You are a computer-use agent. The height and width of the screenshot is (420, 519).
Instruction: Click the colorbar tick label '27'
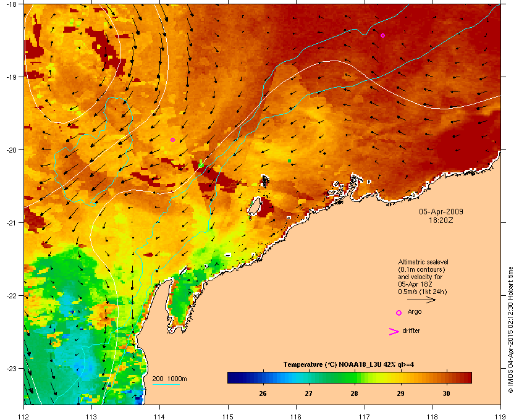point(308,393)
